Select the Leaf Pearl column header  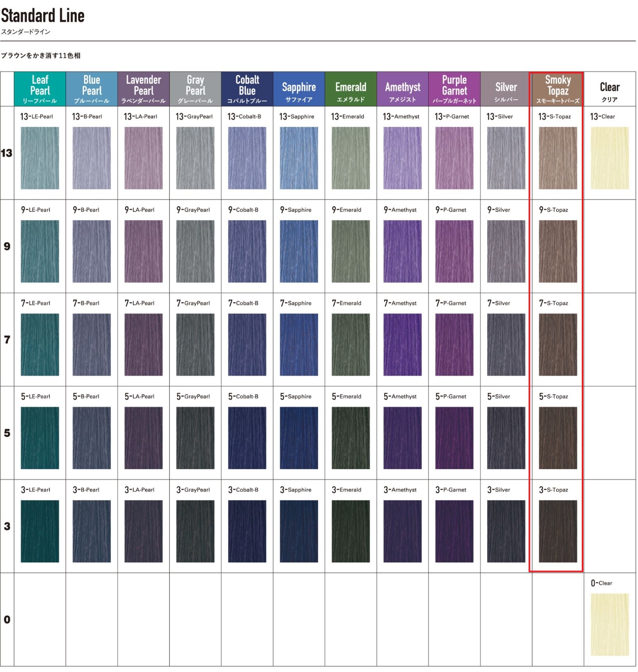pyautogui.click(x=40, y=89)
